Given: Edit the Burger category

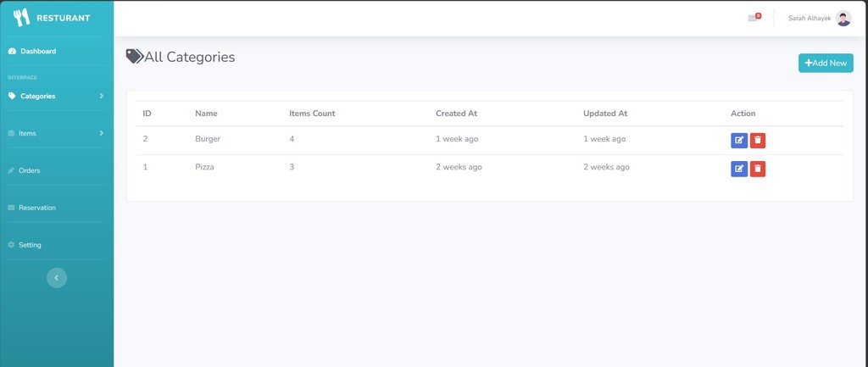Looking at the screenshot, I should (739, 140).
